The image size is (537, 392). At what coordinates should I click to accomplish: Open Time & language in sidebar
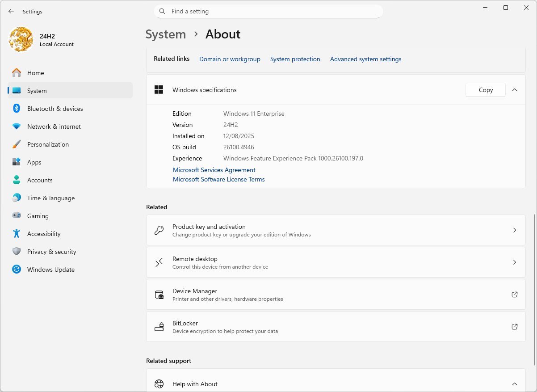pyautogui.click(x=70, y=198)
